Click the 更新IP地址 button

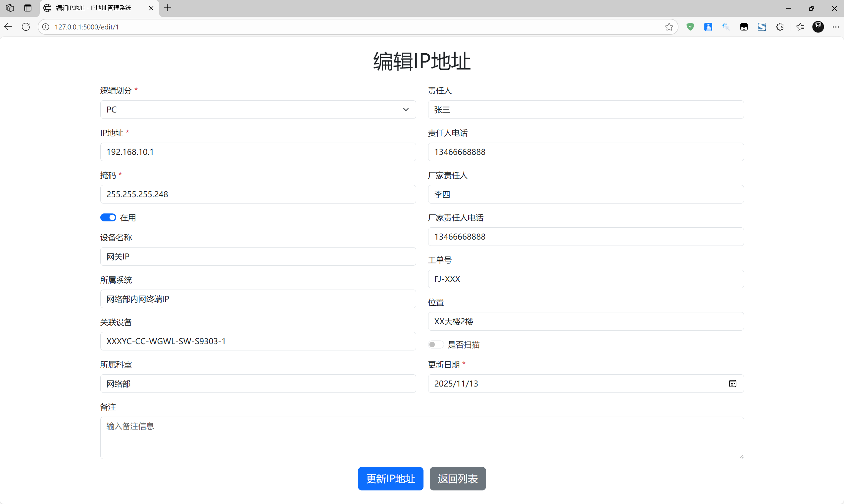[390, 479]
